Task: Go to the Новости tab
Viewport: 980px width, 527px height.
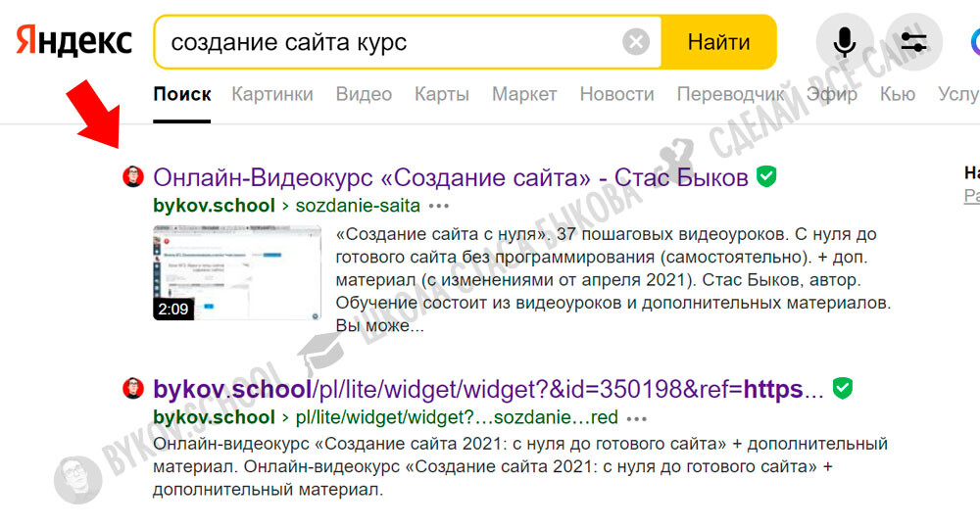Action: click(616, 94)
